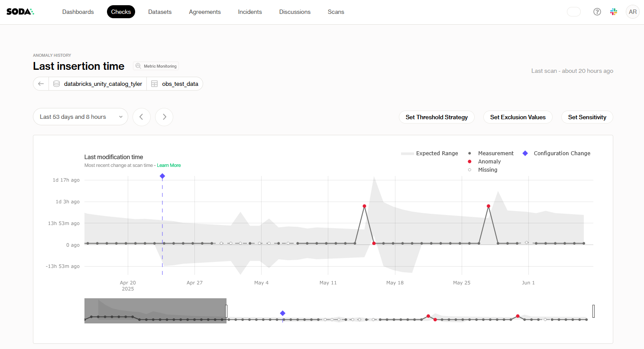Screen dimensions: 644x349
Task: Click the Metric Monitoring badge
Action: (156, 66)
